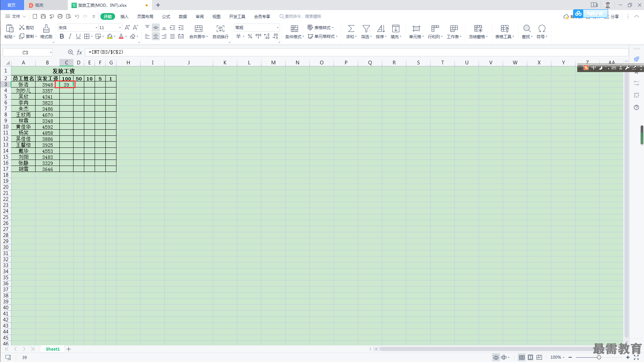Switch to normal view in status bar
This screenshot has height=362, width=644.
[x=522, y=357]
